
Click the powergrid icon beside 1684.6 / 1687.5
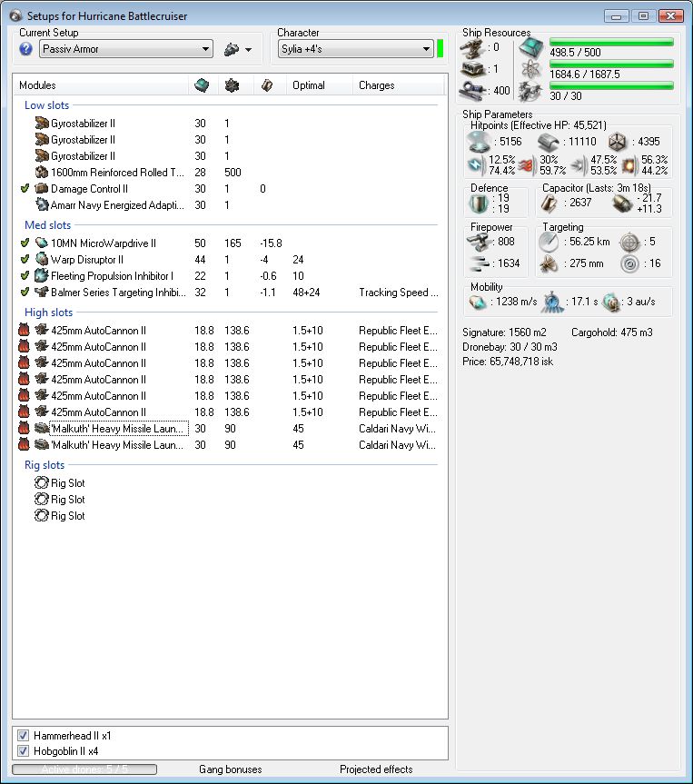point(530,70)
